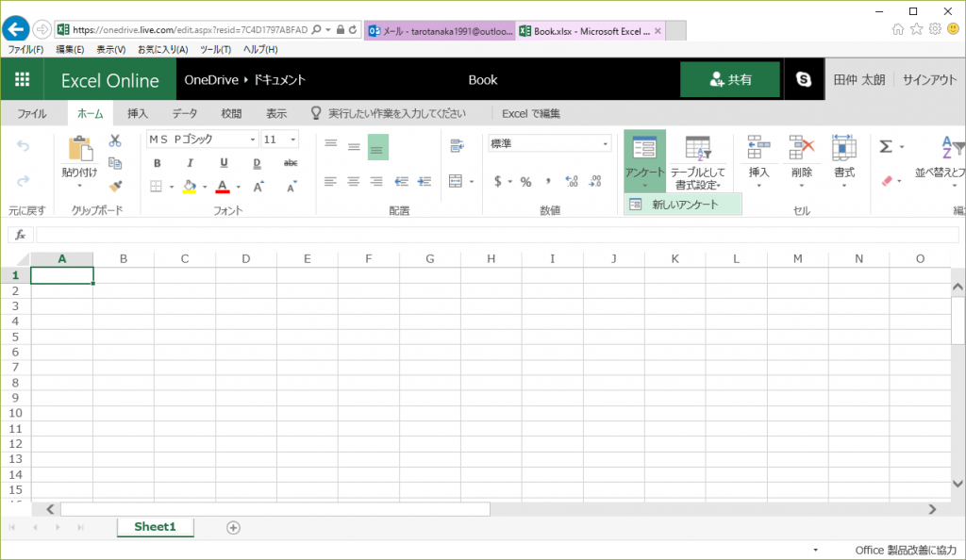Refresh the page in the address bar
The width and height of the screenshot is (966, 560).
(353, 29)
